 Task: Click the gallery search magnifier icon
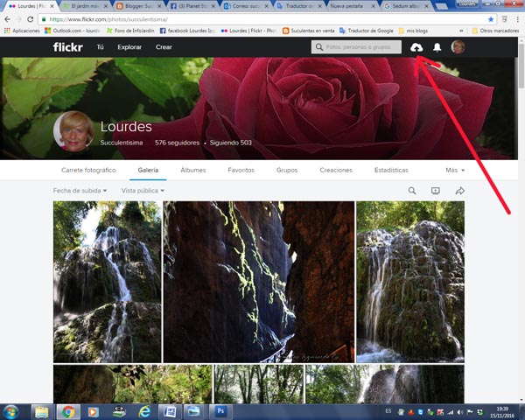pyautogui.click(x=412, y=191)
